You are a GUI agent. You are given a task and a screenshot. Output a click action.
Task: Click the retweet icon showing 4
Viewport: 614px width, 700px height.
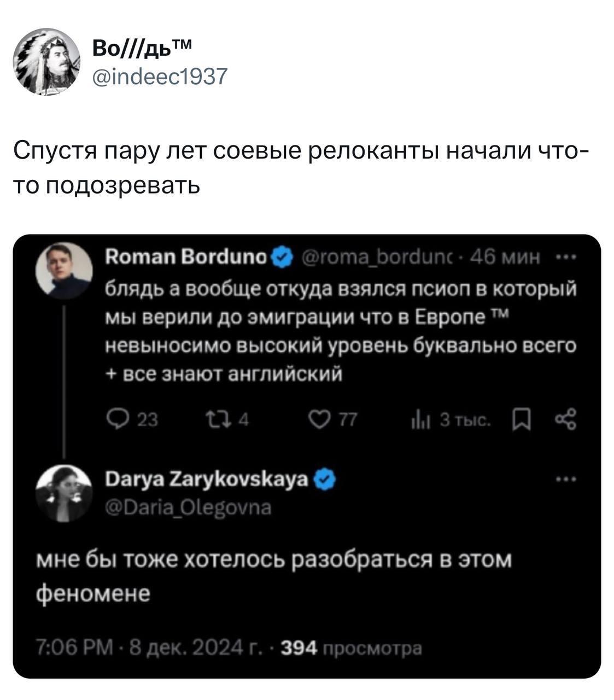212,419
